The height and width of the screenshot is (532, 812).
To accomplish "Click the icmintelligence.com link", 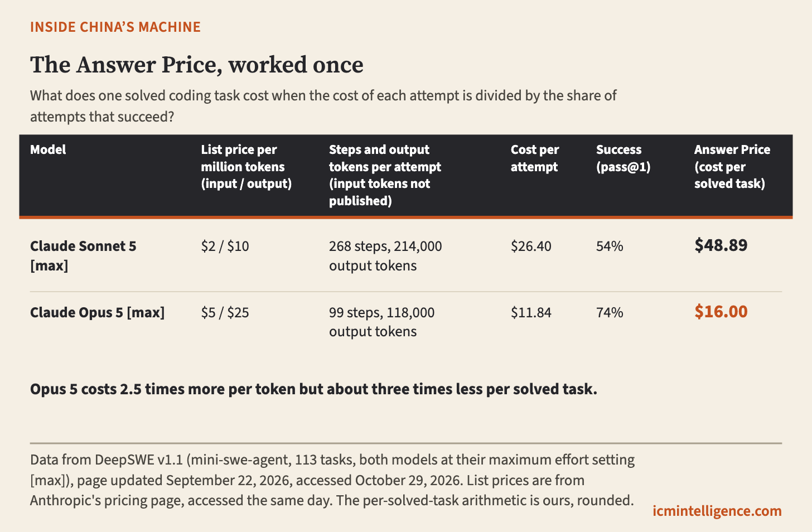I will [717, 511].
